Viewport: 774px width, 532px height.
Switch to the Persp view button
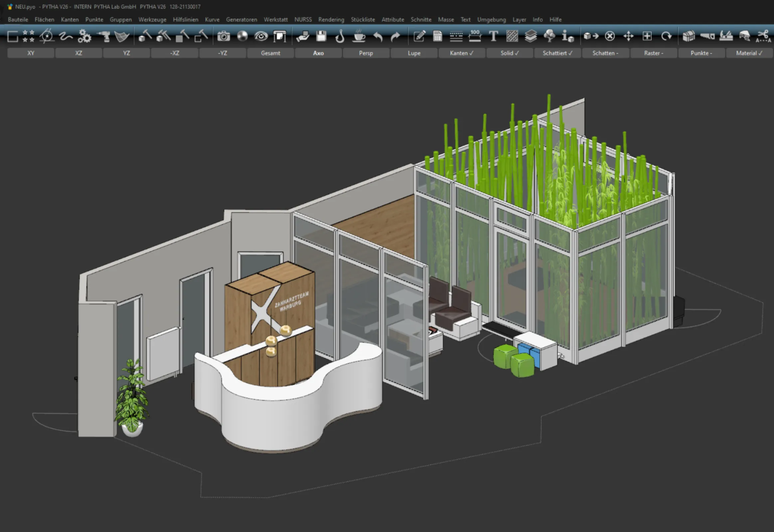[366, 53]
